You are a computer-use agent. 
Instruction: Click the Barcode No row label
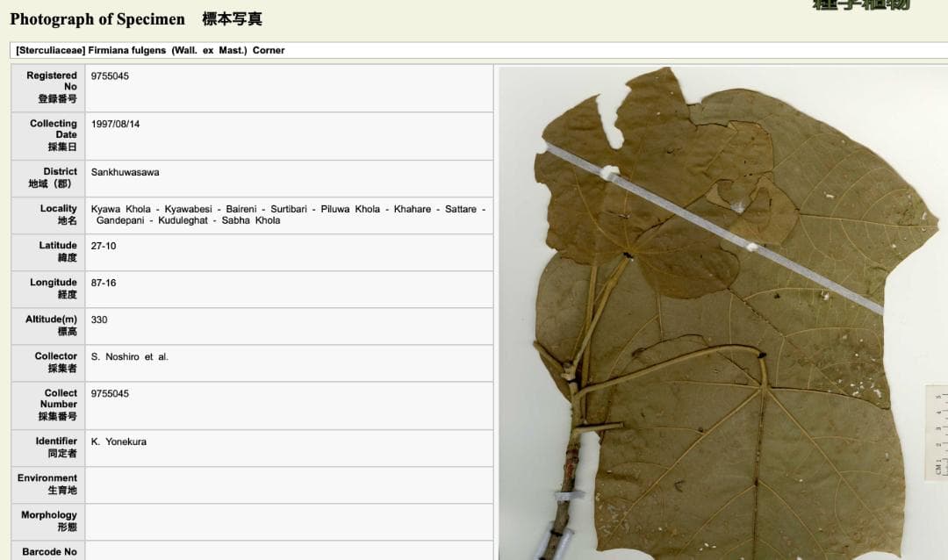(x=50, y=552)
